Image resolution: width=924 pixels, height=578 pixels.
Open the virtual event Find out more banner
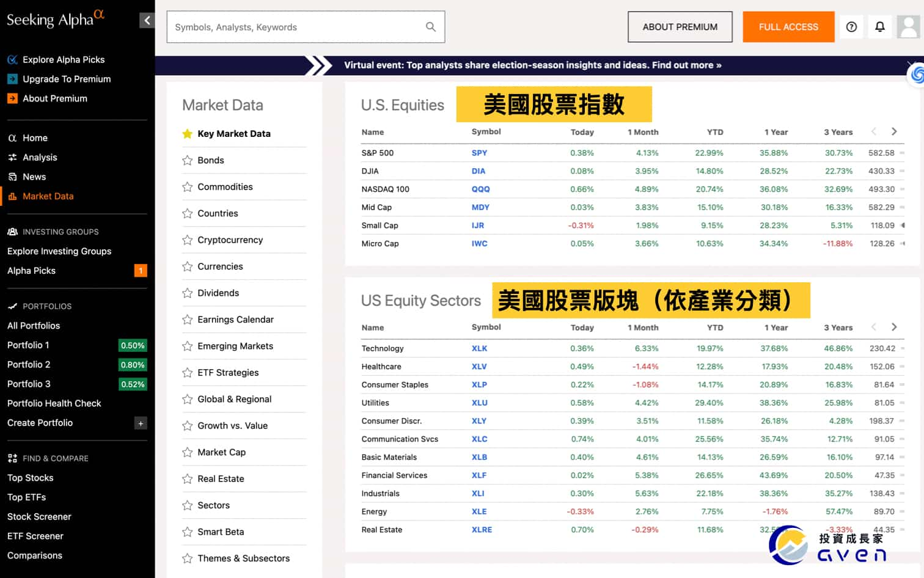coord(532,65)
